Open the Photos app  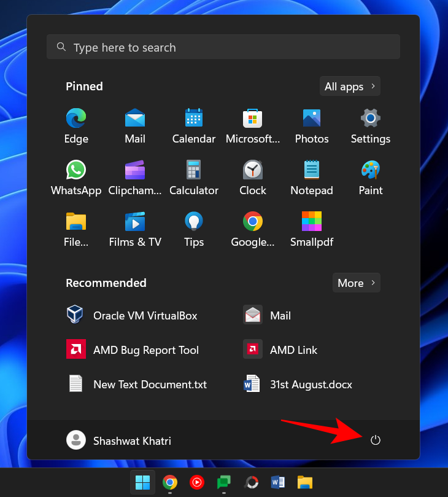[312, 126]
